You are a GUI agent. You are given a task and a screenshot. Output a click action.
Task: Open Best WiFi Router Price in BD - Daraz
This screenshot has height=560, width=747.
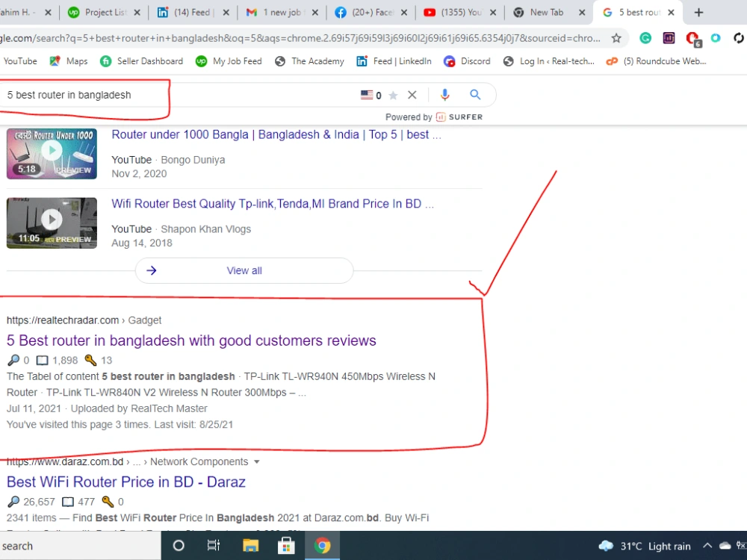(126, 482)
